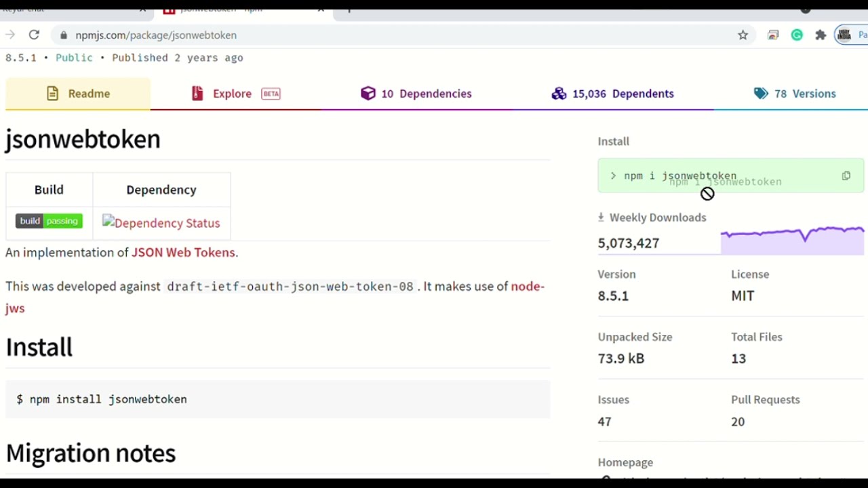Click the Dependency column header

(161, 190)
